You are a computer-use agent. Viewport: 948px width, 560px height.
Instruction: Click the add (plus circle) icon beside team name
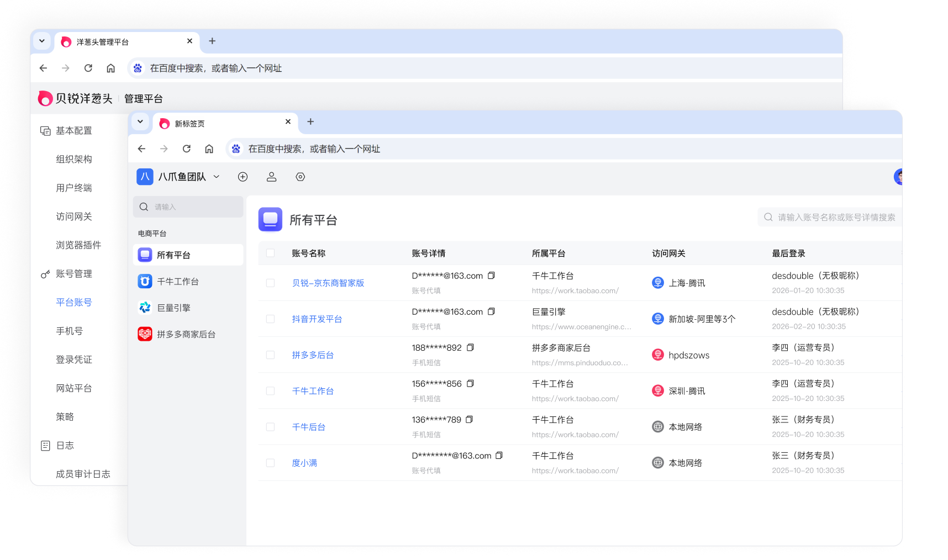(x=243, y=177)
